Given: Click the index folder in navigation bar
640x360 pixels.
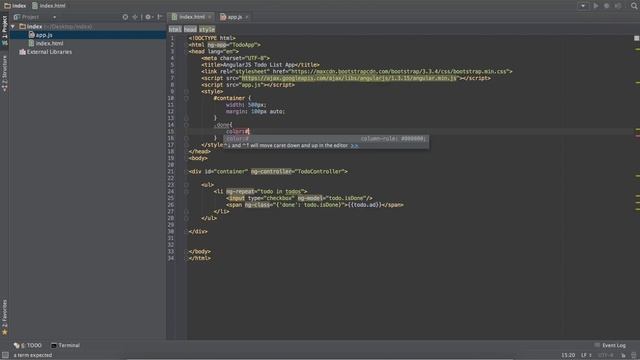Looking at the screenshot, I should point(15,6).
